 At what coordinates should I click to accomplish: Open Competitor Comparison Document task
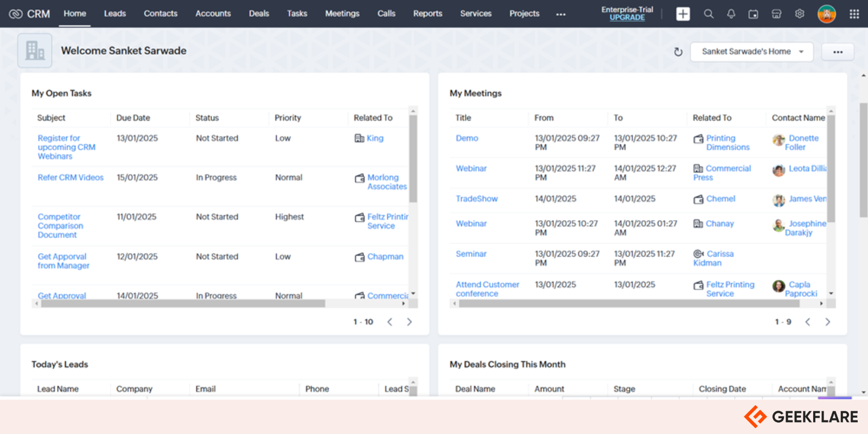60,226
